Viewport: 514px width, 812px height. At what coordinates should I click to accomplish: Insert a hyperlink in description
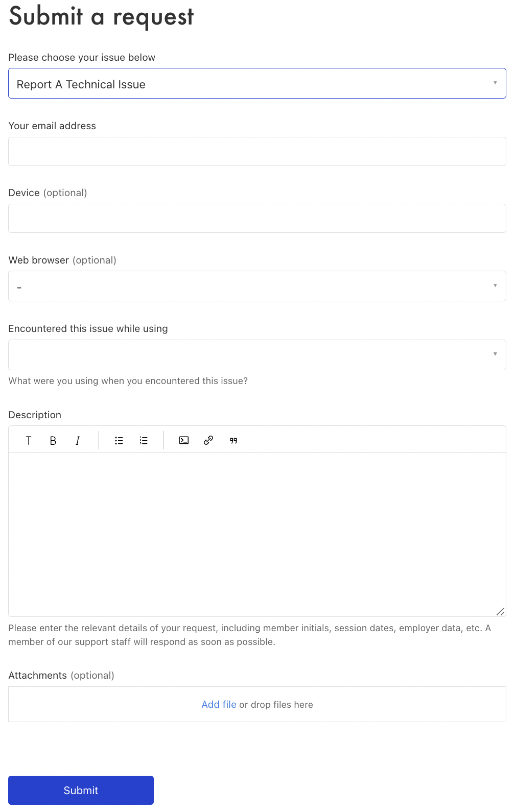(x=208, y=440)
